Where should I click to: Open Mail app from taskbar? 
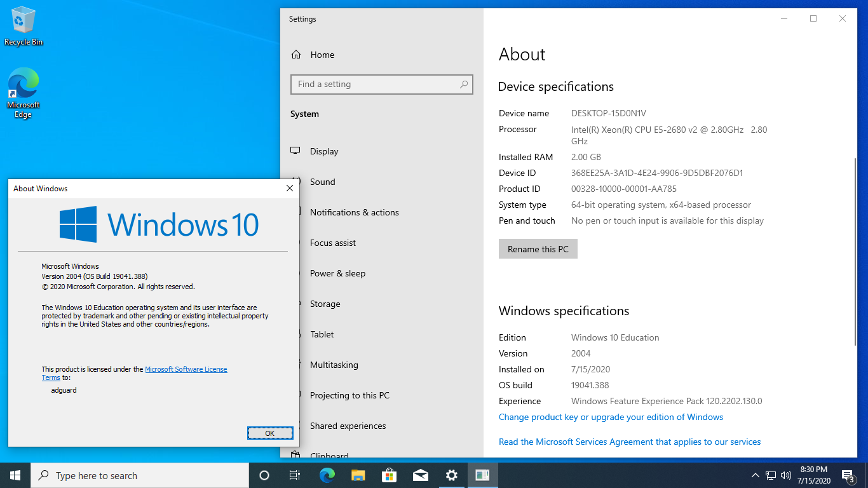pyautogui.click(x=420, y=475)
